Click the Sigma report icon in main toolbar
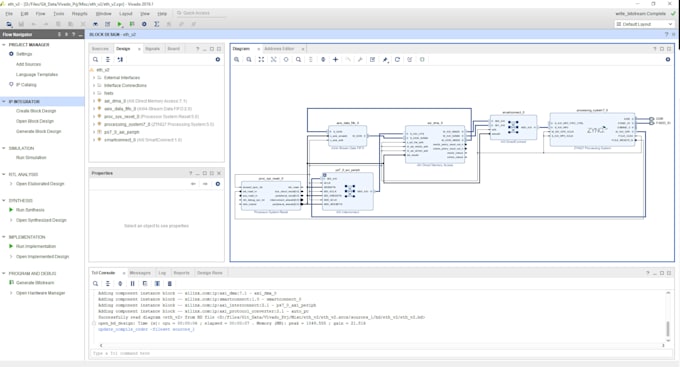This screenshot has width=680, height=367. coord(157,24)
